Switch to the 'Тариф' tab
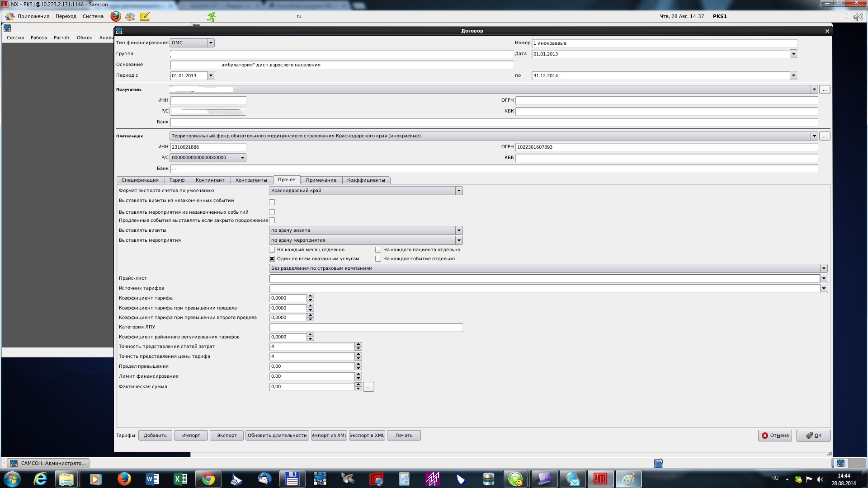The height and width of the screenshot is (488, 868). (177, 180)
